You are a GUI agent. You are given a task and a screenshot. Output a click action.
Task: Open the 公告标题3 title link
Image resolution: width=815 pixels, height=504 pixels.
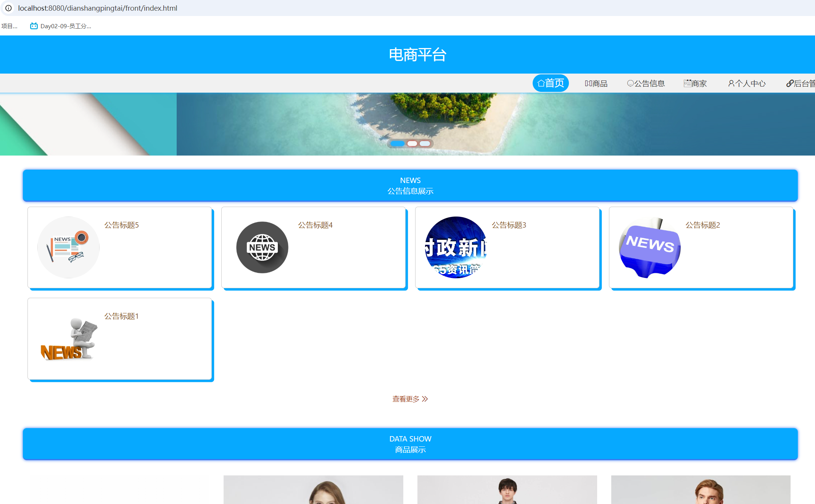509,225
